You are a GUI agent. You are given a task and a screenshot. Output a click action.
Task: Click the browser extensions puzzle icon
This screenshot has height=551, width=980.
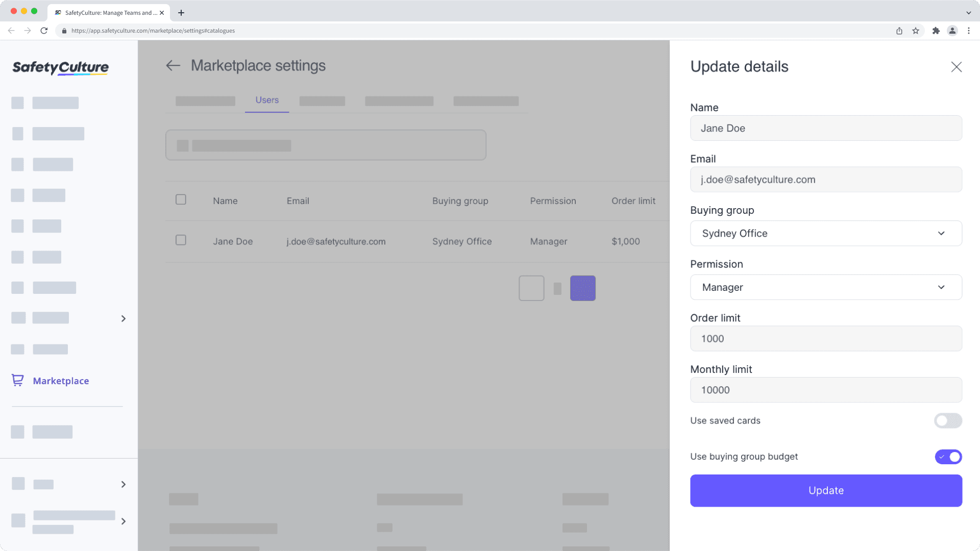click(936, 31)
